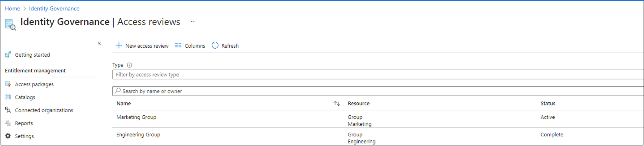Image resolution: width=644 pixels, height=146 pixels.
Task: Open the Getting started rocket icon
Action: pyautogui.click(x=8, y=55)
